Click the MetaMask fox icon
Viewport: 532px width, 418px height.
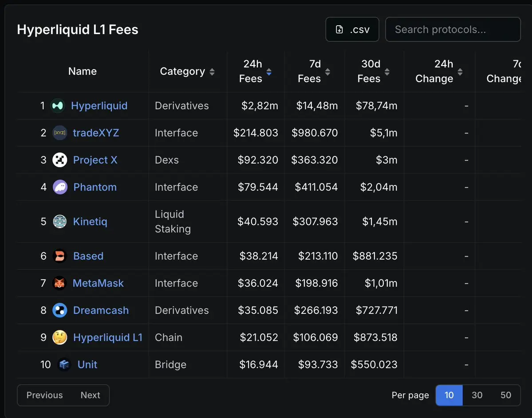tap(59, 283)
